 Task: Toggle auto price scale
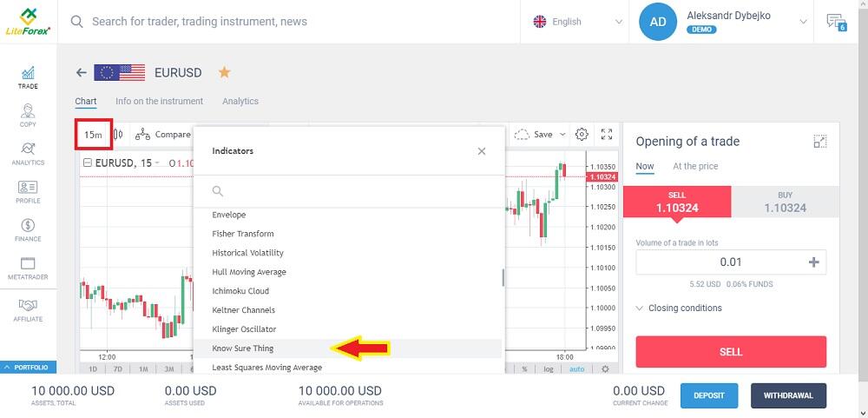(x=577, y=369)
